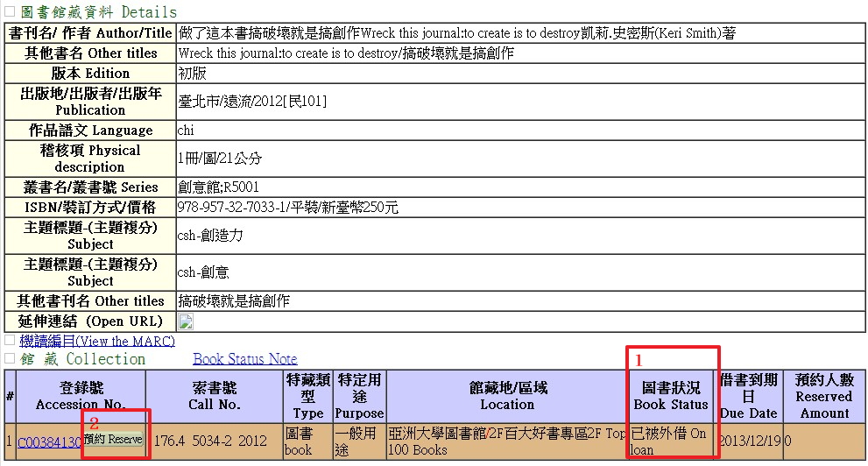Image resolution: width=868 pixels, height=466 pixels.
Task: Click the broken image icon in Open URL row
Action: pyautogui.click(x=186, y=321)
